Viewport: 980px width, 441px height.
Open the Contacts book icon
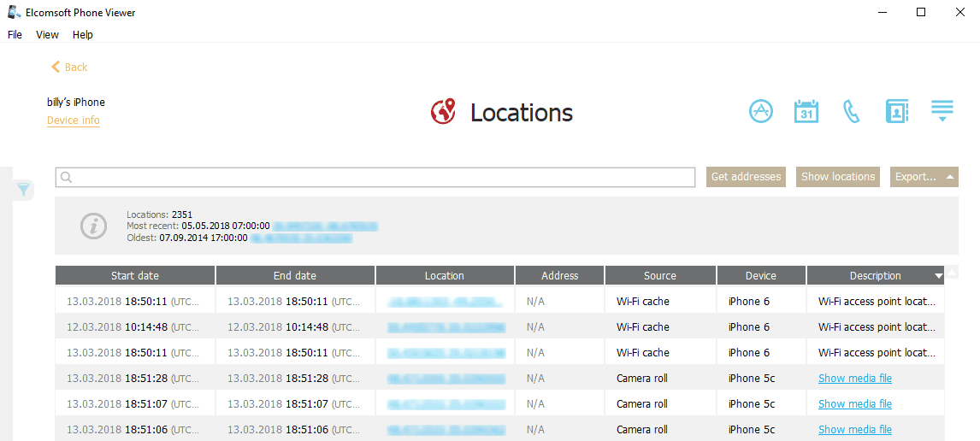click(x=896, y=112)
